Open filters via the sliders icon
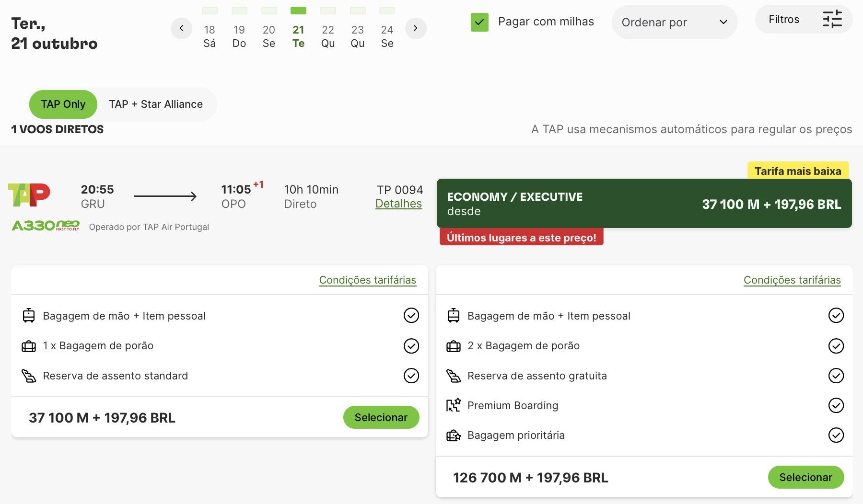Screen dimensions: 863x504 click(832, 20)
